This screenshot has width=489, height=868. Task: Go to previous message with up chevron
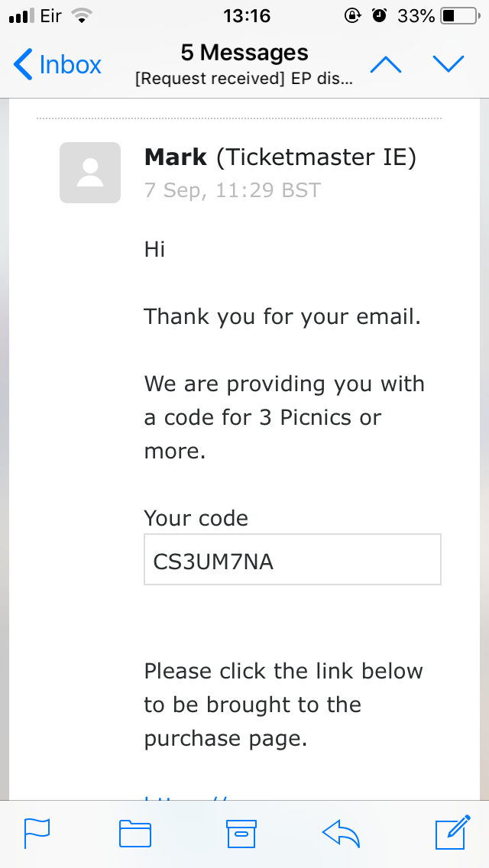(386, 64)
